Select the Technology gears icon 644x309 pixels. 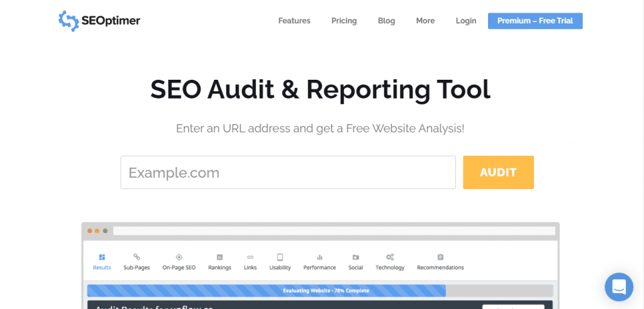pos(390,257)
